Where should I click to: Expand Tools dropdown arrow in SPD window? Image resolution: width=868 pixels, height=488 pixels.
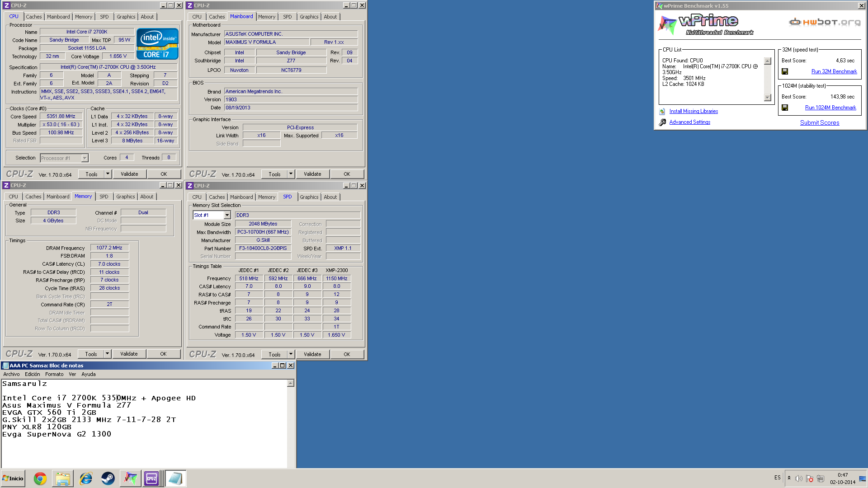tap(291, 354)
